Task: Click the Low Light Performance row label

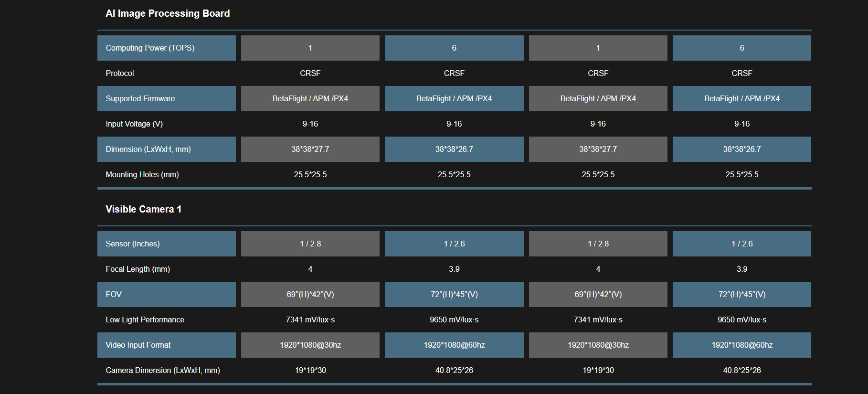Action: point(145,319)
